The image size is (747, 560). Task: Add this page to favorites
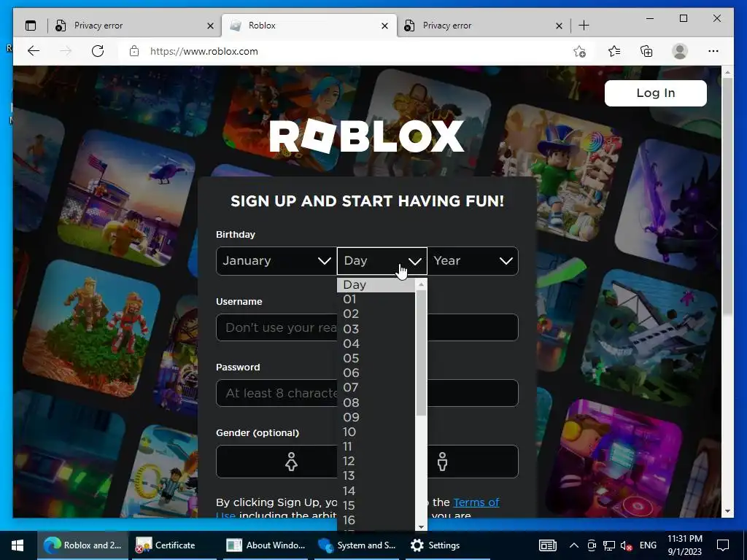click(x=579, y=51)
